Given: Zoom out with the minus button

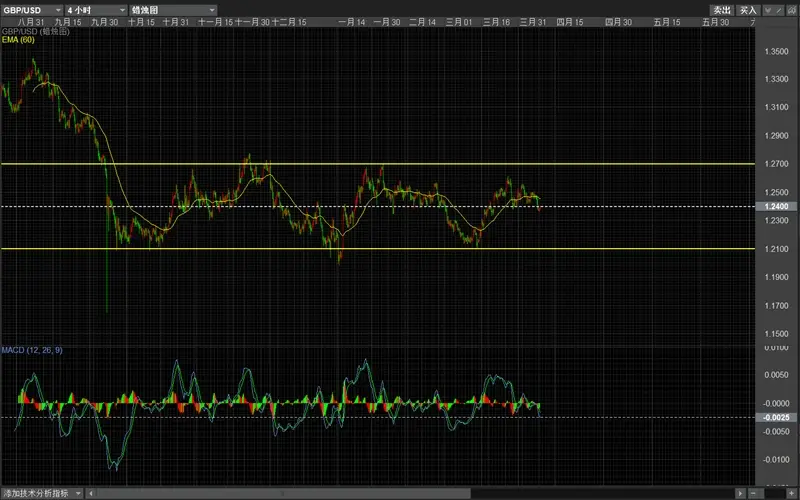Looking at the screenshot, I should pyautogui.click(x=756, y=493).
